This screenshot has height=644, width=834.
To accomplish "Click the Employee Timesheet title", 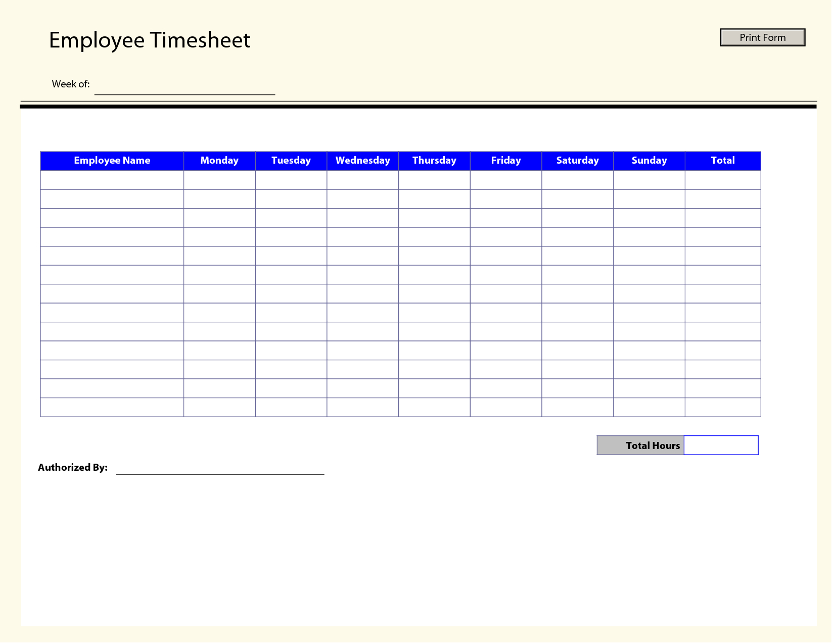I will [x=149, y=39].
